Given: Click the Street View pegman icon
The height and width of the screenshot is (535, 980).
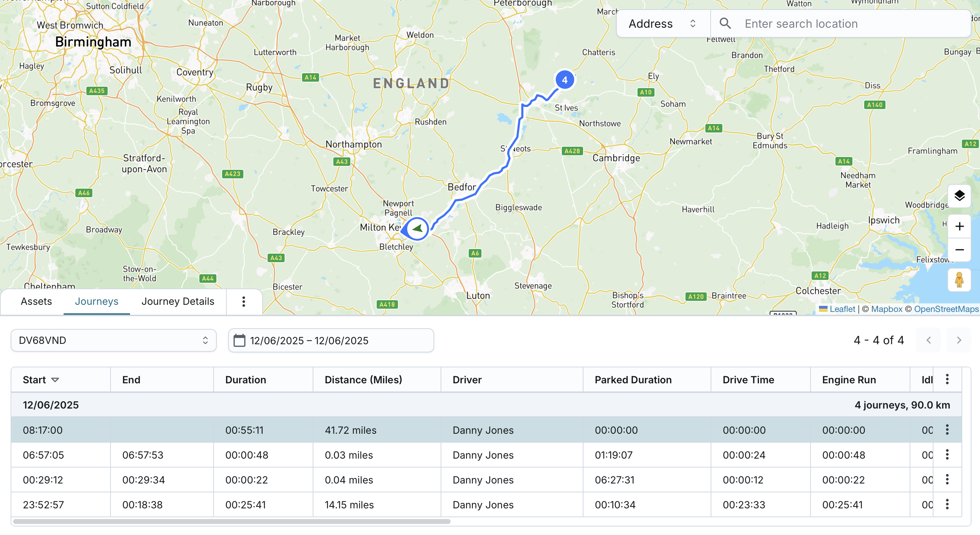Looking at the screenshot, I should pos(959,280).
